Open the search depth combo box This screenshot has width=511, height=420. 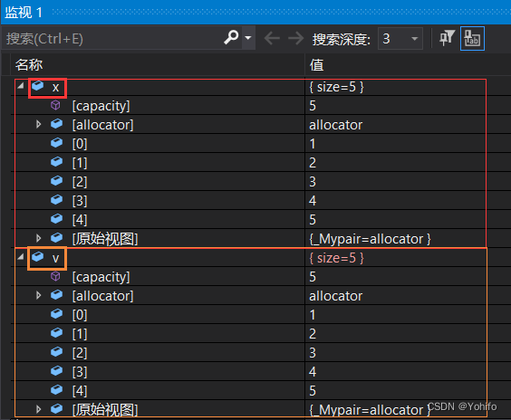400,38
